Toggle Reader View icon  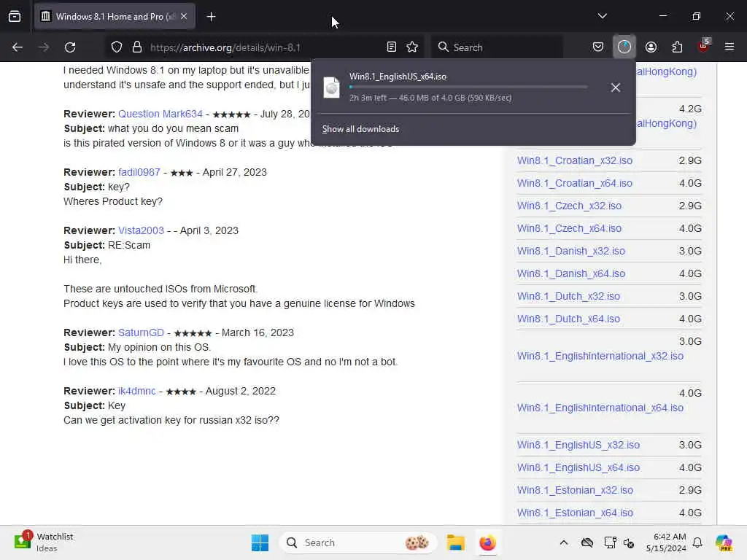pyautogui.click(x=392, y=47)
